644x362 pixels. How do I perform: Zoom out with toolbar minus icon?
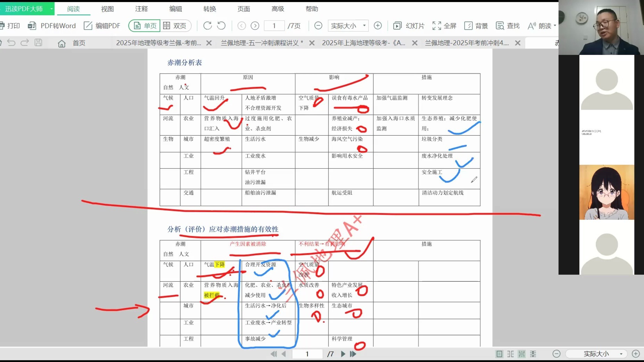coord(318,26)
